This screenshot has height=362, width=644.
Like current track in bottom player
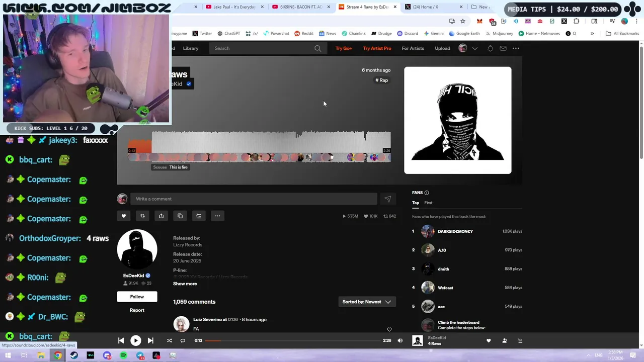coord(488,340)
